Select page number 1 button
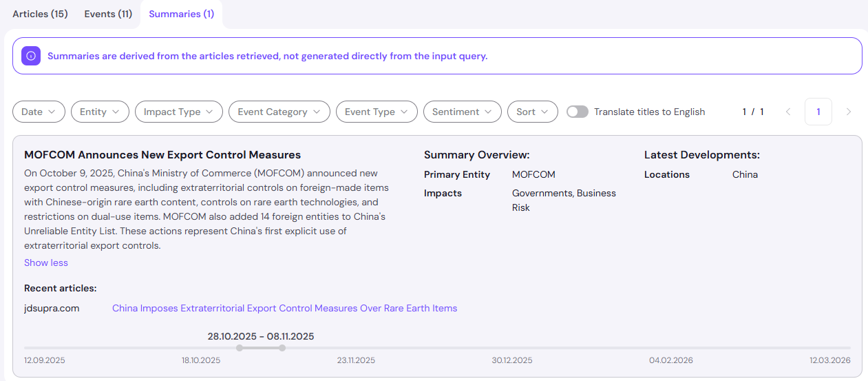 click(818, 112)
